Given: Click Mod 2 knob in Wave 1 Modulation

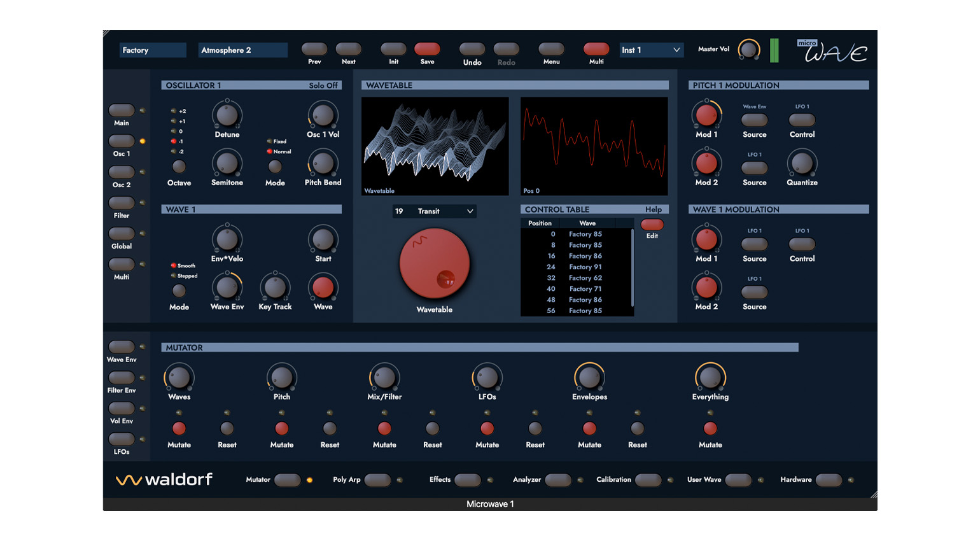Looking at the screenshot, I should point(706,287).
